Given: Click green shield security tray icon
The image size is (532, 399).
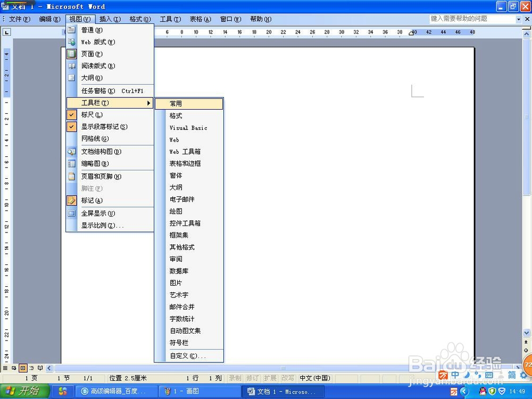Looking at the screenshot, I should tap(492, 392).
